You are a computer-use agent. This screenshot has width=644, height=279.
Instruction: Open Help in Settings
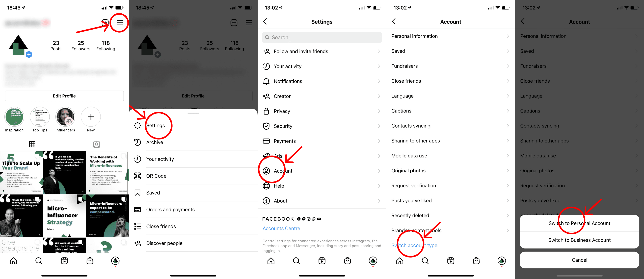coord(322,186)
